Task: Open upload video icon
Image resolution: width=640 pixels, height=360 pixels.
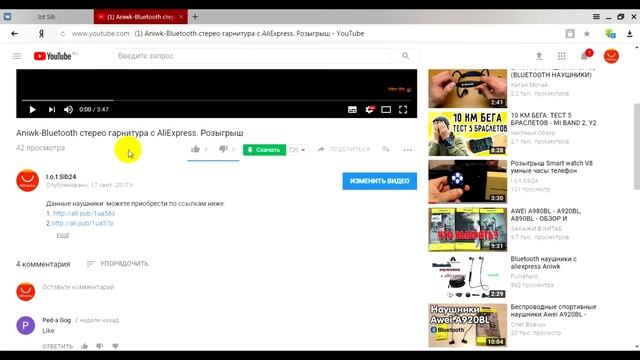Action: coord(539,56)
